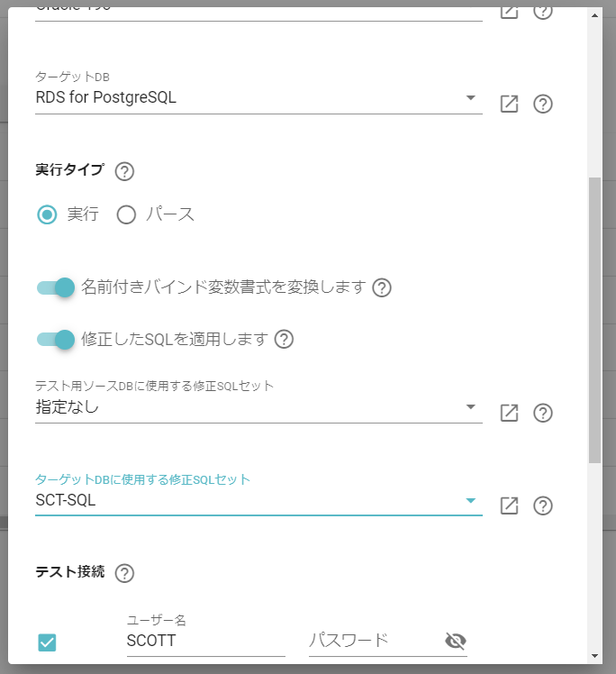Open target DB link in new window
This screenshot has width=616, height=674.
[509, 104]
